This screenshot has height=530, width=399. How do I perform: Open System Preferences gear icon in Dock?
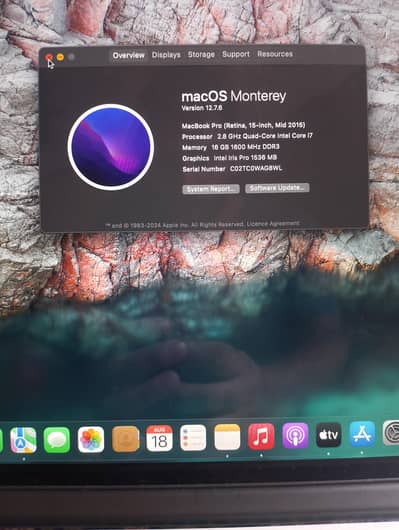pos(391,433)
